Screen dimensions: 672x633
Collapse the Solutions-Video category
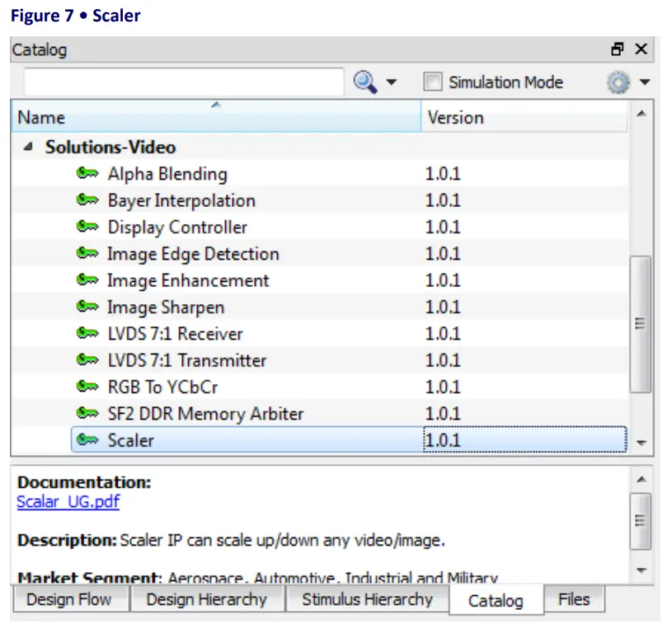tap(28, 147)
